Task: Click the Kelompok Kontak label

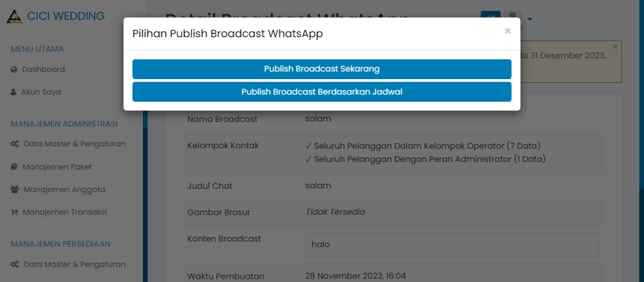Action: (223, 146)
